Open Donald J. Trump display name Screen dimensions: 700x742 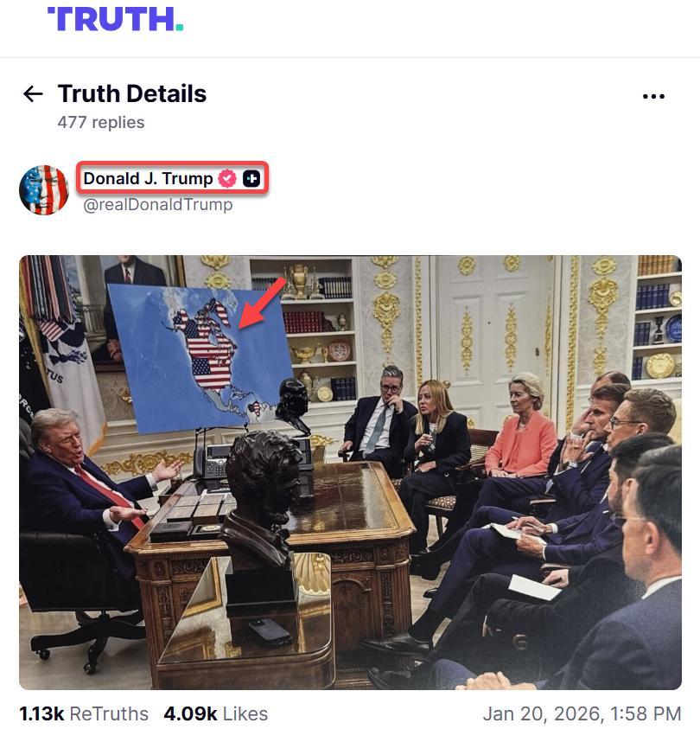pos(148,178)
